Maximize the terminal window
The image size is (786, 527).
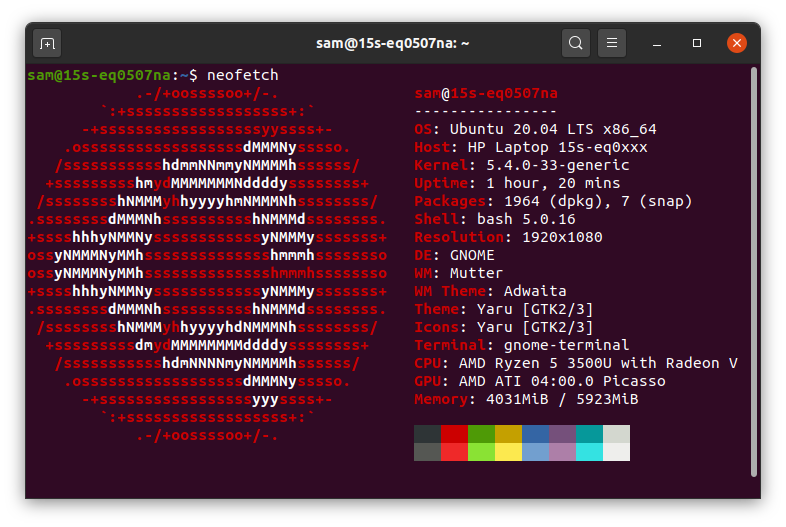click(697, 43)
